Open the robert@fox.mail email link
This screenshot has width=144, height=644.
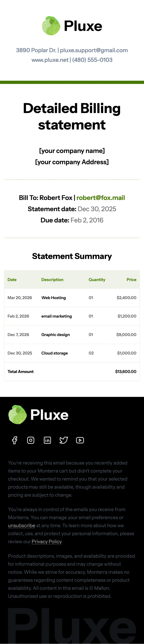point(101,198)
